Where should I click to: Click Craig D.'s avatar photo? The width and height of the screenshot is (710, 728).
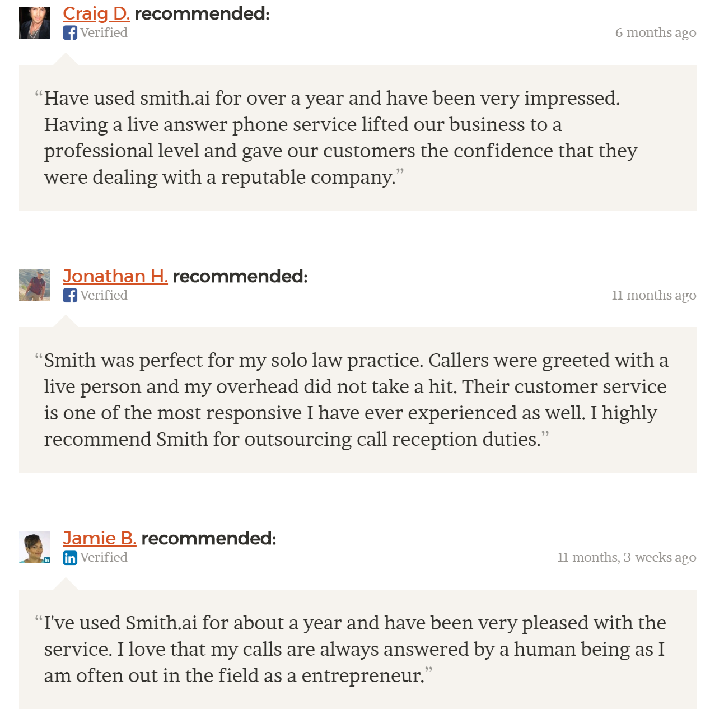[35, 23]
